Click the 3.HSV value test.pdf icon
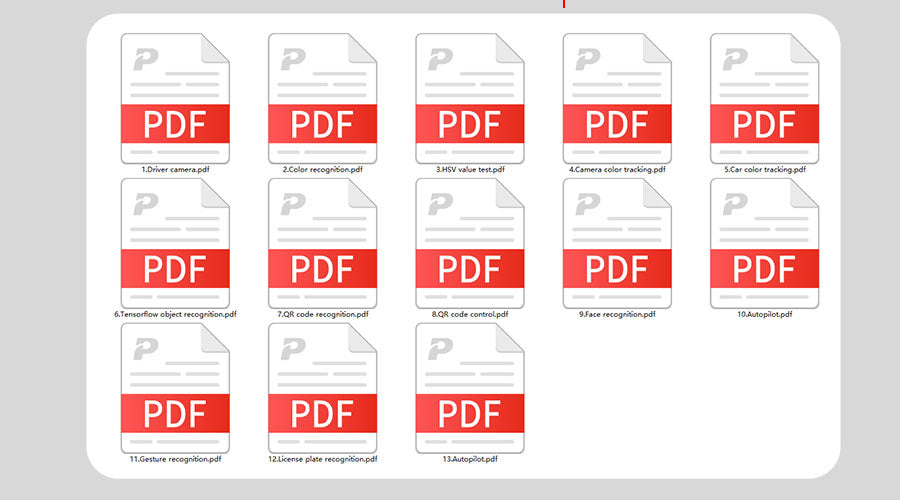This screenshot has height=500, width=900. (x=470, y=98)
